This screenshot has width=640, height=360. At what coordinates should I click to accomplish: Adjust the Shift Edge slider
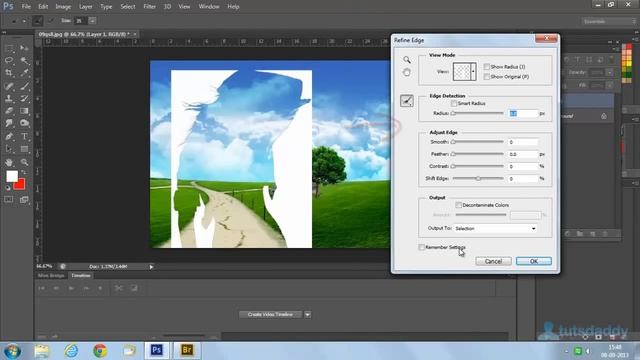click(478, 178)
